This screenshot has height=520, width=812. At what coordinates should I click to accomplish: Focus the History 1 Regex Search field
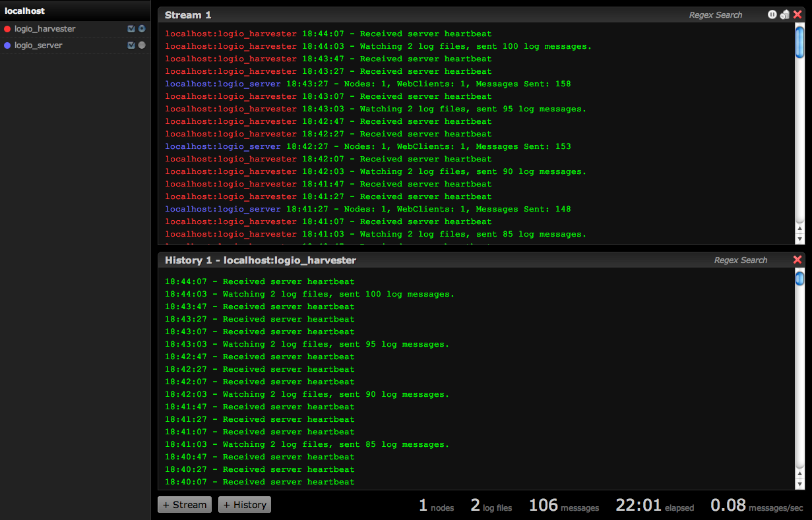[740, 260]
